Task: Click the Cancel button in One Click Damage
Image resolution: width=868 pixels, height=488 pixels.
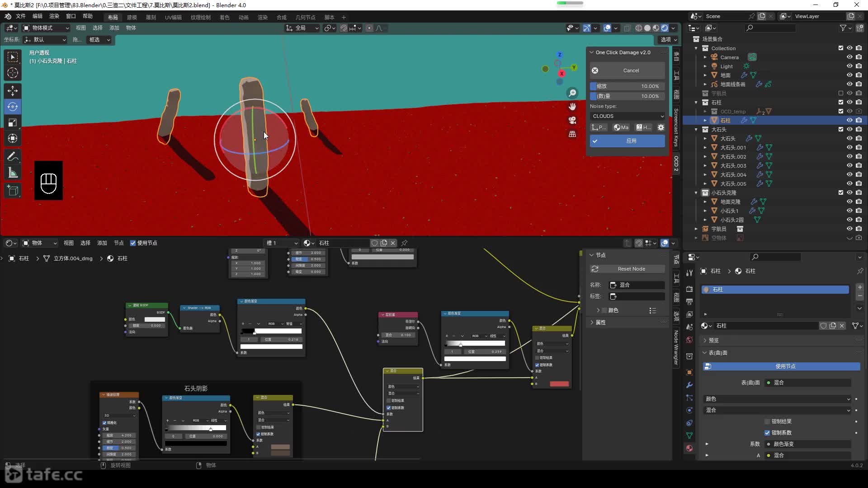Action: (627, 70)
